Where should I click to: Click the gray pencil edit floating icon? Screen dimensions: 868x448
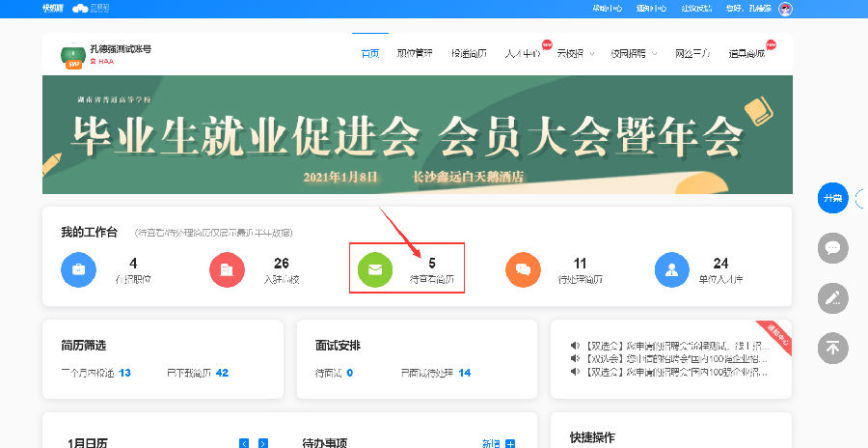(x=833, y=297)
